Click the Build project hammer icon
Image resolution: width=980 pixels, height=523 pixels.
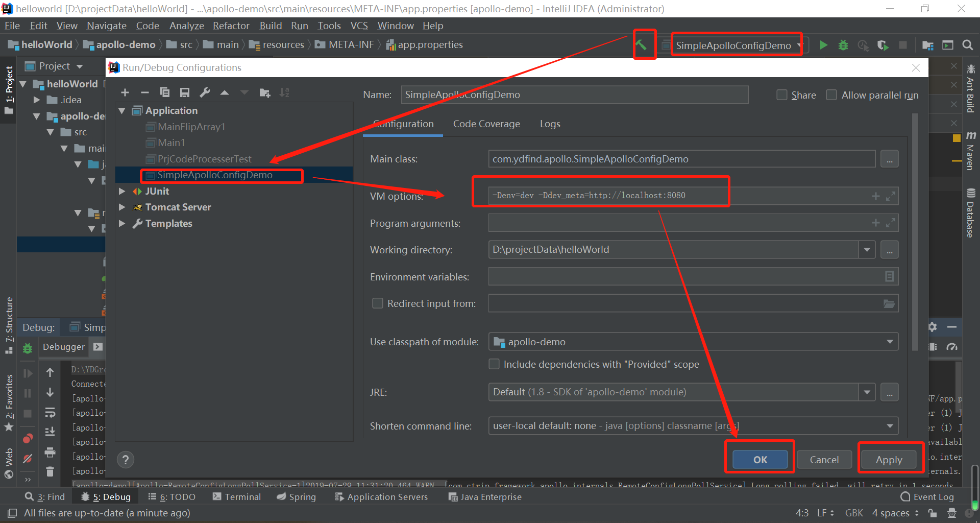click(642, 45)
